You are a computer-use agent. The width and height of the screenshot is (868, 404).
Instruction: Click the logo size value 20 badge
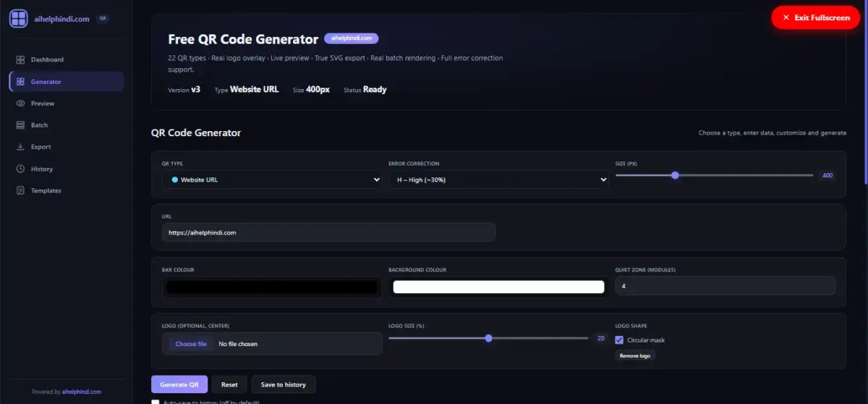point(600,338)
